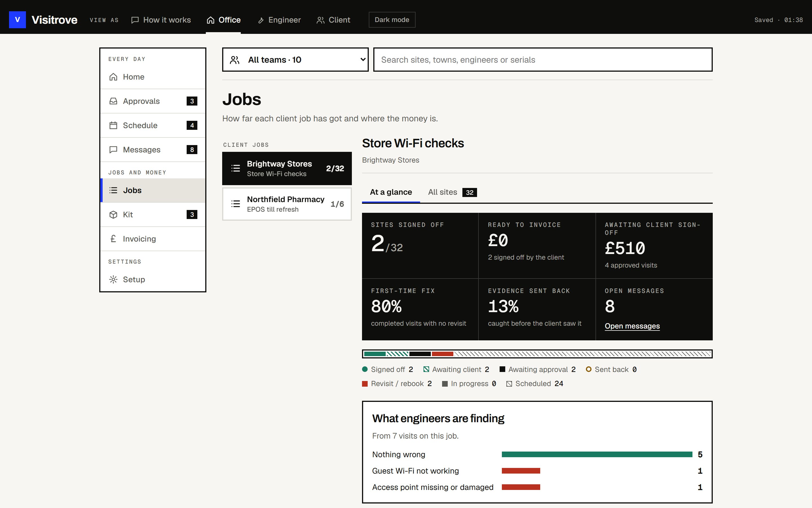Click the £510 awaiting sign-off value
This screenshot has height=508, width=812.
625,248
